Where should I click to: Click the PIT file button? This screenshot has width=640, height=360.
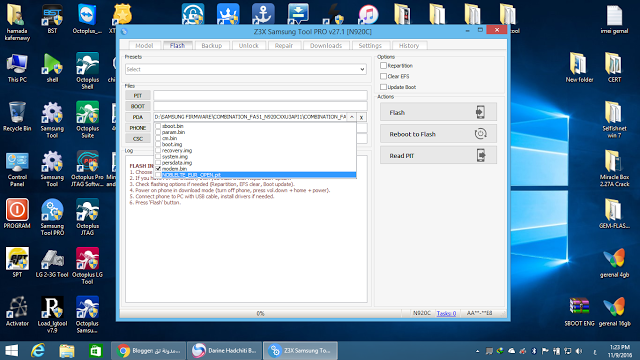coord(138,96)
